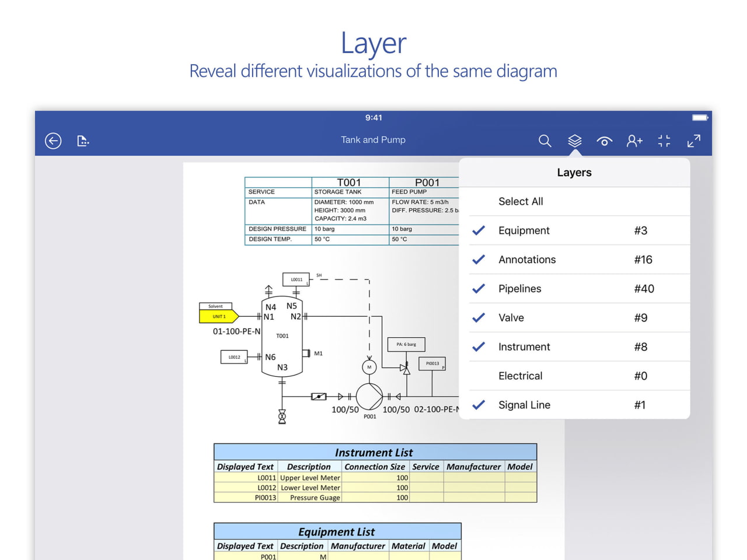Select the Tank and Pump title
Screen dimensions: 747x560
373,139
